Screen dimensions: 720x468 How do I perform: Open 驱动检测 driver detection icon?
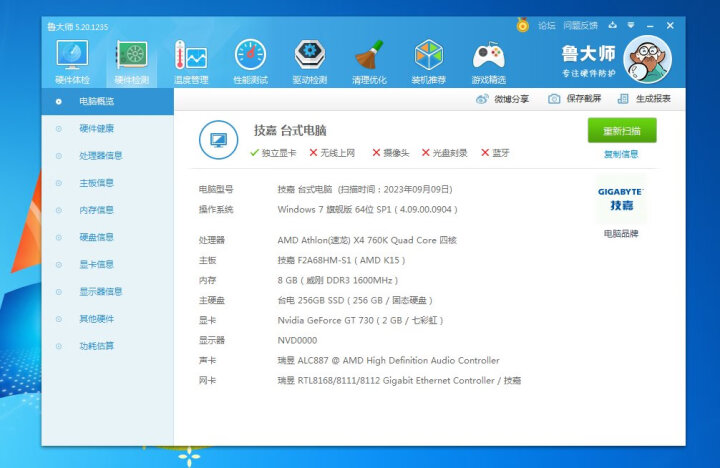pyautogui.click(x=310, y=62)
